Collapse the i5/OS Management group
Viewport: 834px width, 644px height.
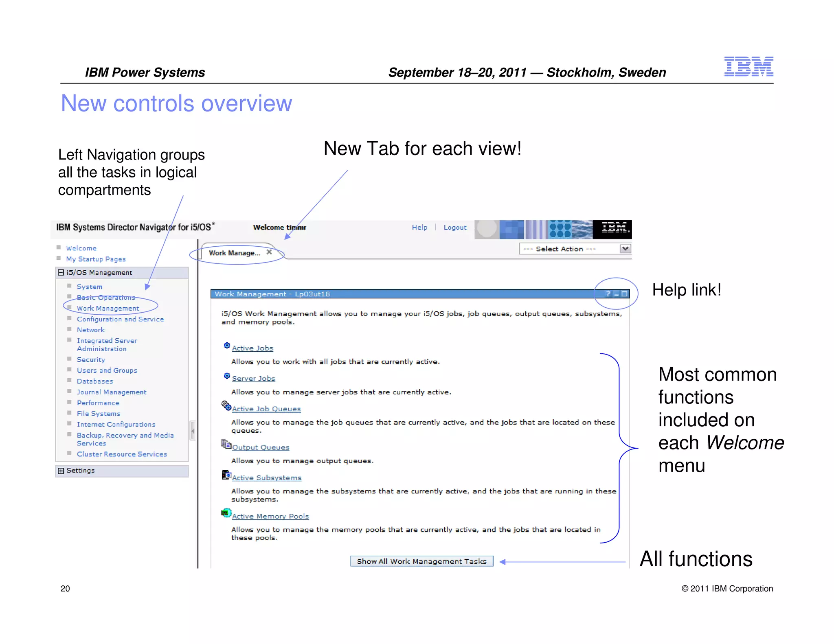61,272
